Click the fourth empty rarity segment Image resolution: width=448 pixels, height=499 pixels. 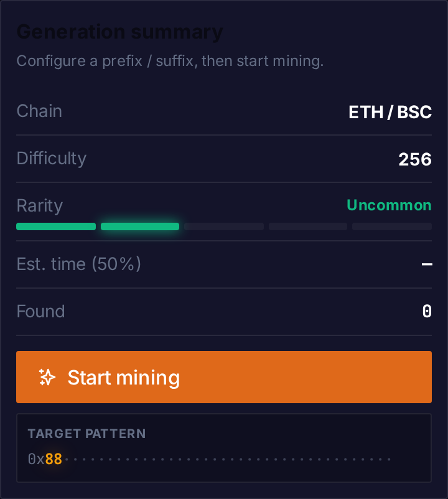(308, 226)
